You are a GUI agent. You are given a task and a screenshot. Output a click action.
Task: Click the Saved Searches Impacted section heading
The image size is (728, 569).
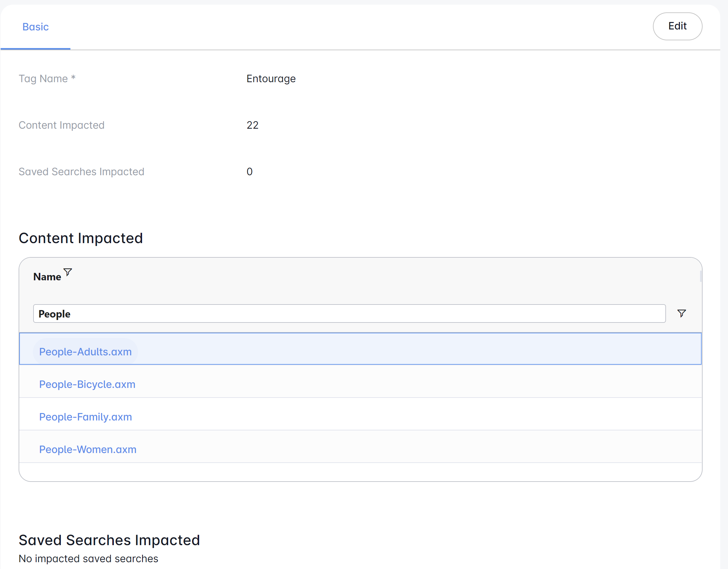click(x=109, y=540)
